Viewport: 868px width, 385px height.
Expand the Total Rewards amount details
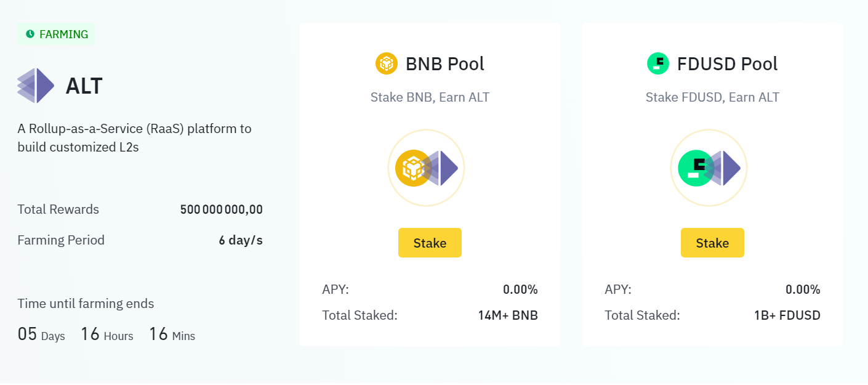coord(221,209)
